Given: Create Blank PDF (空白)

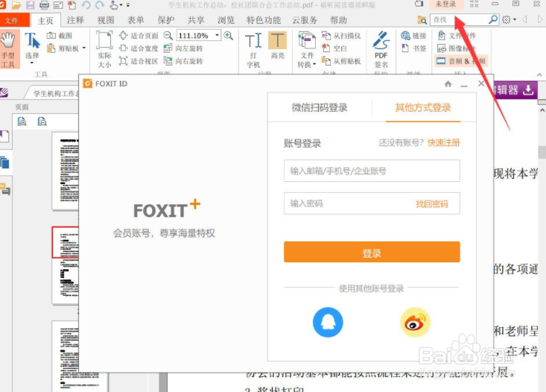Looking at the screenshot, I should [334, 48].
